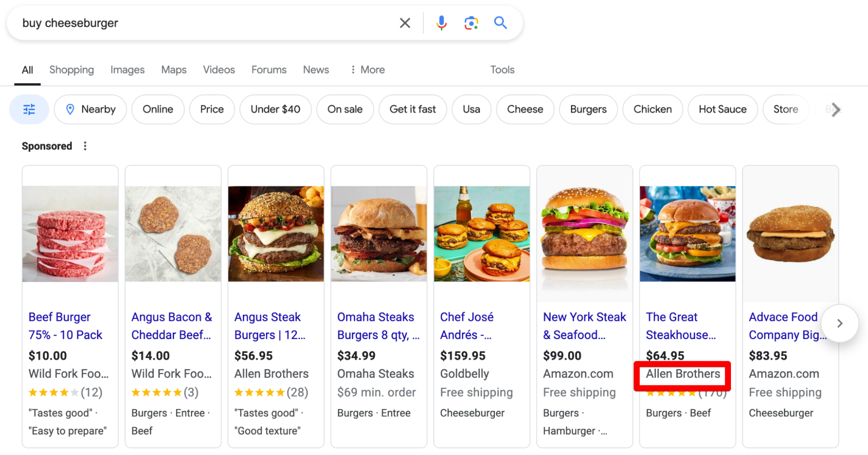The height and width of the screenshot is (455, 868).
Task: Enable the On sale filter
Action: [x=345, y=109]
